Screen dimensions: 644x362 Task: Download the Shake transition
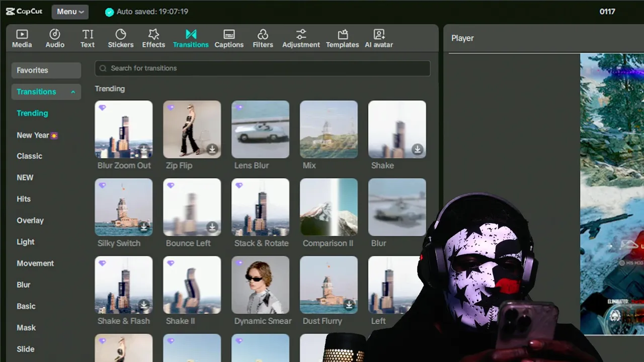(418, 149)
